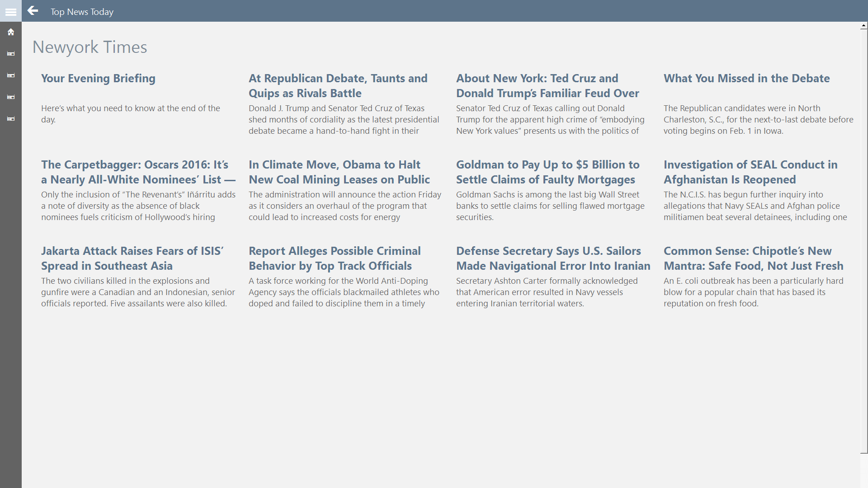Open the Ted Cruz and Donald Trump feud story
The width and height of the screenshot is (868, 488).
[x=547, y=85]
